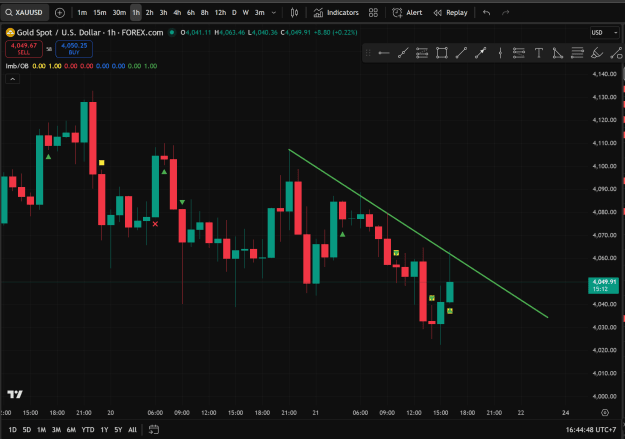625x439 pixels.
Task: Select the text tool in drawing toolbar
Action: tap(539, 53)
